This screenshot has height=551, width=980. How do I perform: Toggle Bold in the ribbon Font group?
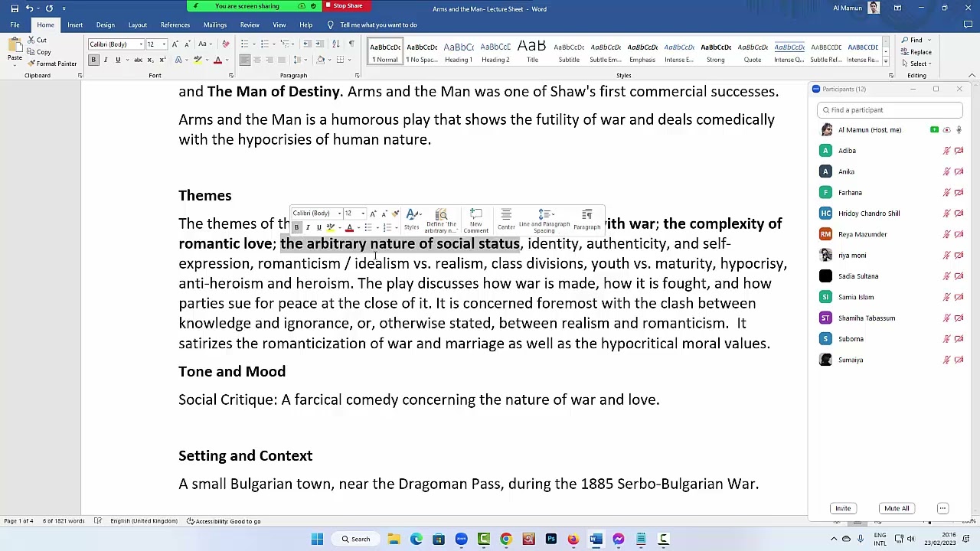point(93,60)
